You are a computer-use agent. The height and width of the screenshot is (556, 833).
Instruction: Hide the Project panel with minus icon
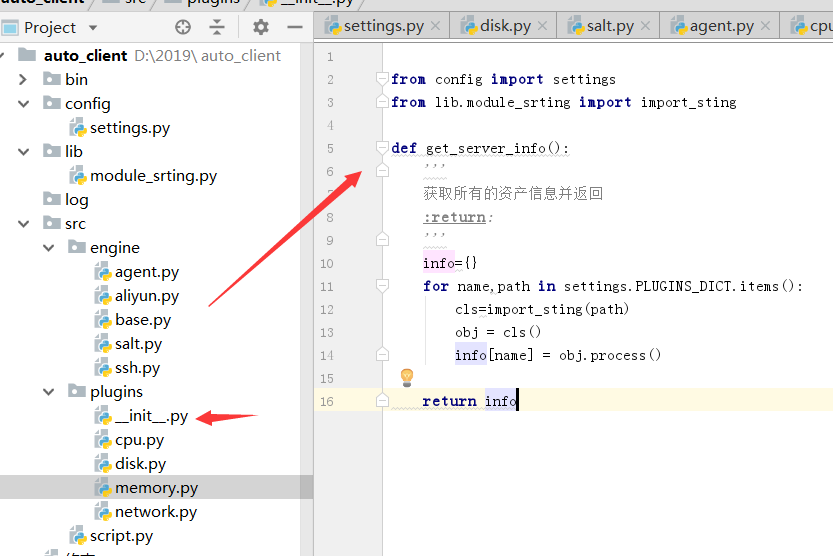[294, 27]
